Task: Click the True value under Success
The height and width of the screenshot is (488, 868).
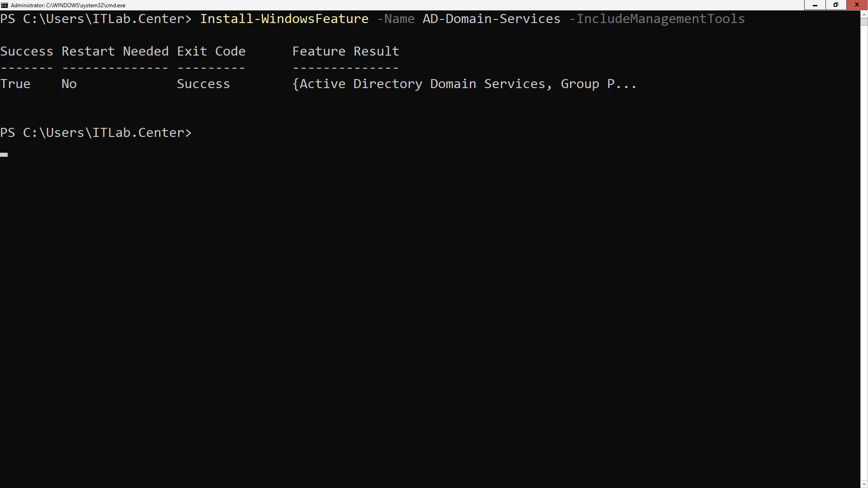Action: point(15,84)
